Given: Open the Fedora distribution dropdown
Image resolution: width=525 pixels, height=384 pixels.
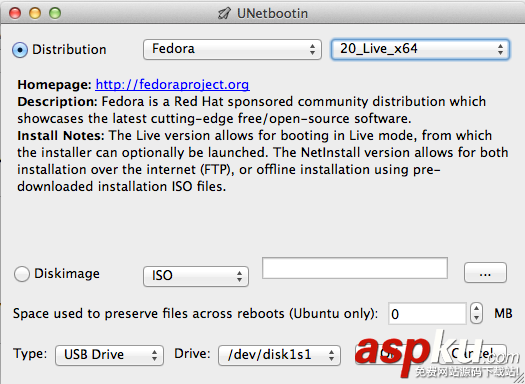Looking at the screenshot, I should click(x=232, y=49).
